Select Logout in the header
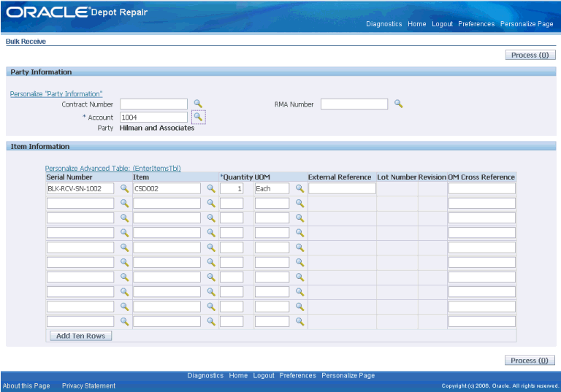Viewport: 561px width, 392px height. pos(442,24)
